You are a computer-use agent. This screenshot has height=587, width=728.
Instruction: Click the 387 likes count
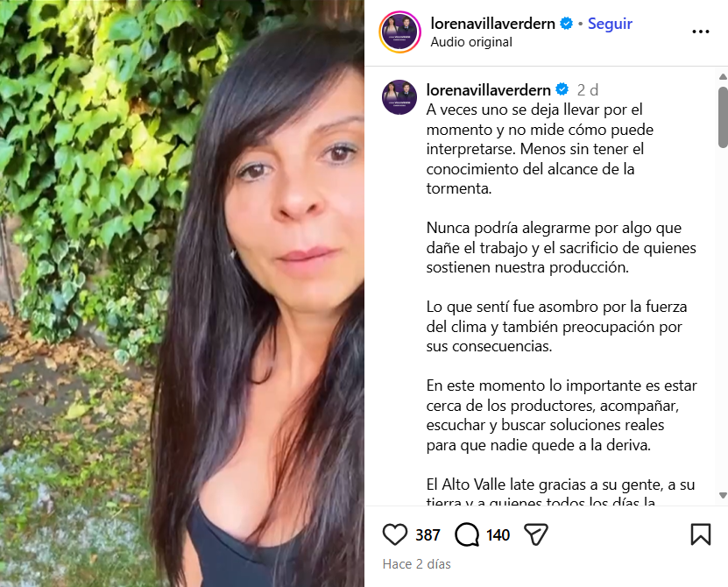(428, 535)
